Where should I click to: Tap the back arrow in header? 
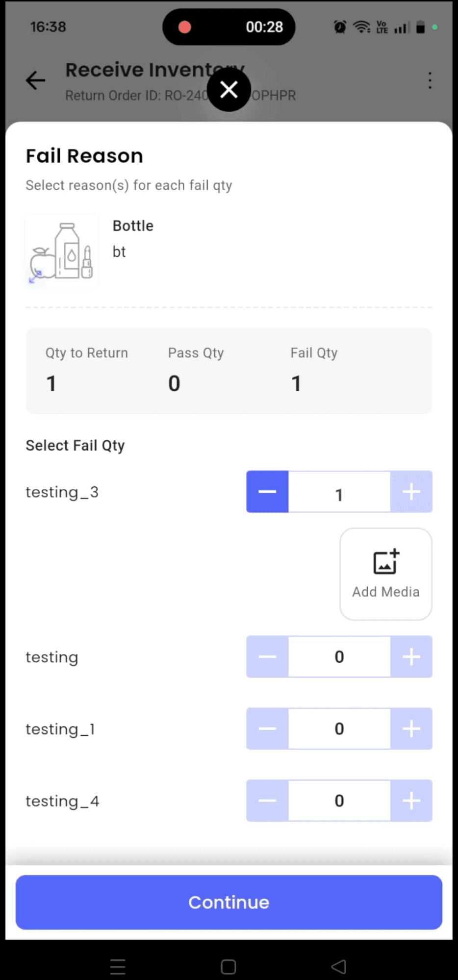tap(36, 80)
